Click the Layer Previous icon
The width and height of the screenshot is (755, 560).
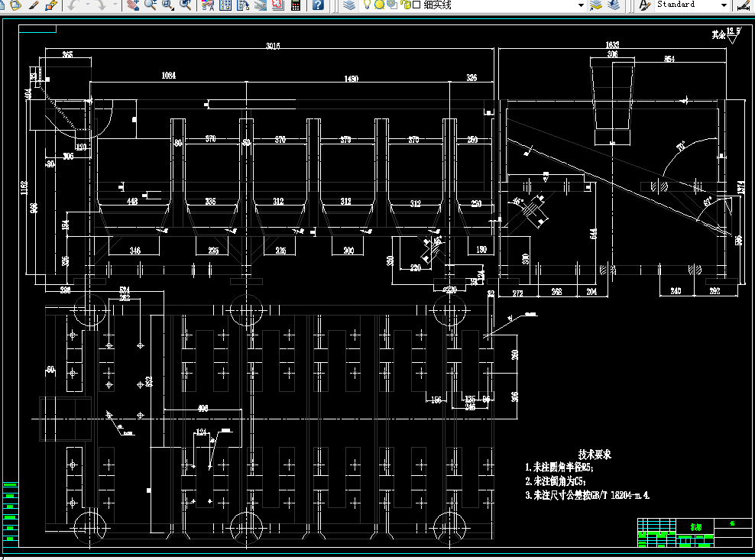click(614, 5)
